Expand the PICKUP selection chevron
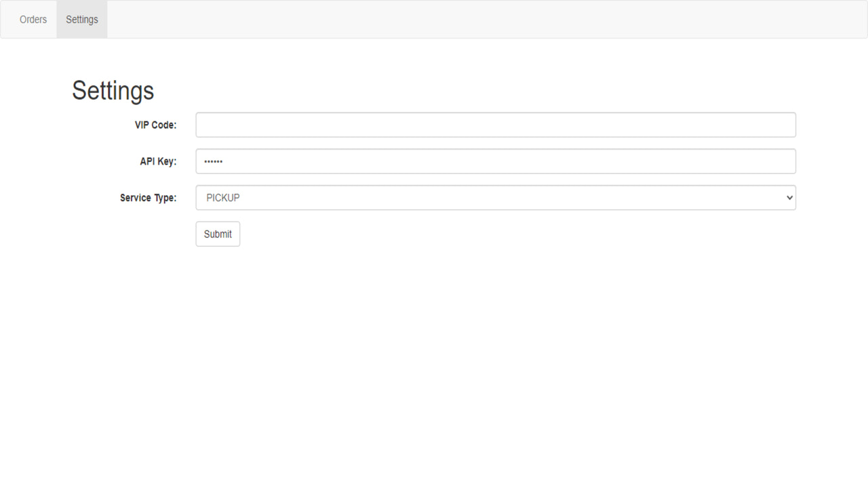Screen dimensions: 868x488 point(788,197)
